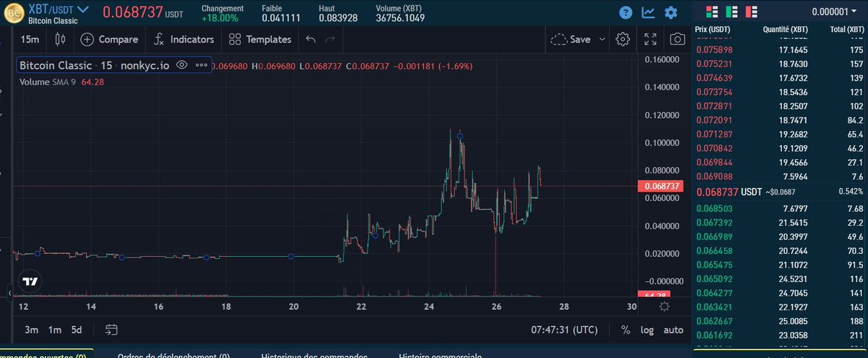Select bid order at price 0.065092
The image size is (868, 358).
780,279
